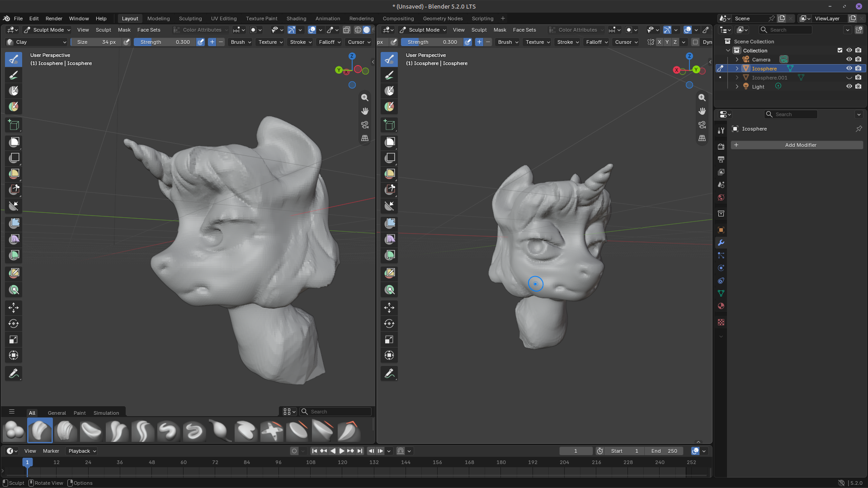Select the Transform tool in right viewport toolbar

pos(389,355)
